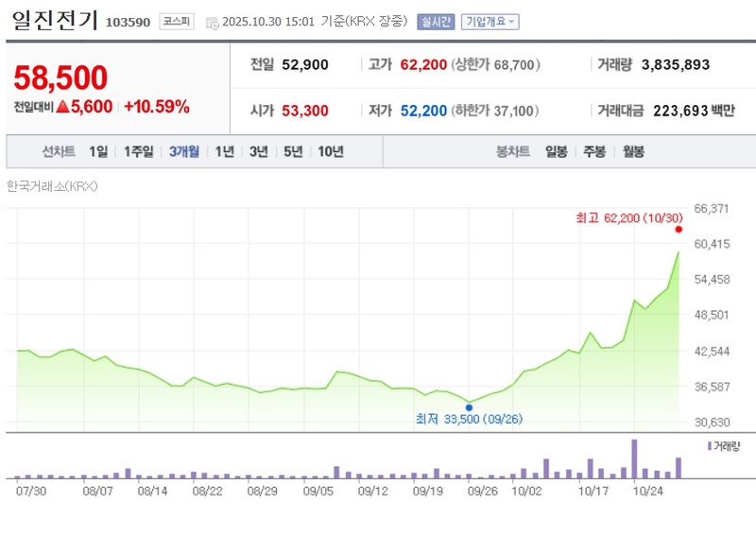Click the date icon beside 2025.10.30
Image resolution: width=756 pixels, height=554 pixels.
(212, 22)
